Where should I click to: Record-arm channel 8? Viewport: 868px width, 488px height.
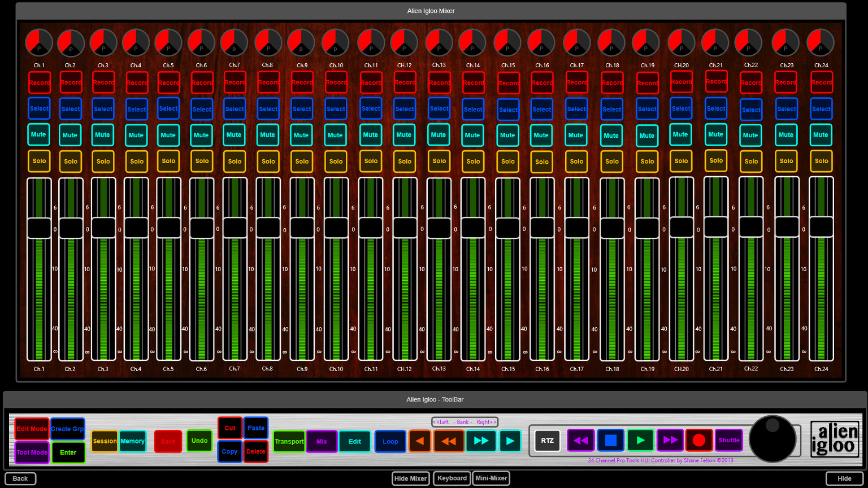click(268, 82)
